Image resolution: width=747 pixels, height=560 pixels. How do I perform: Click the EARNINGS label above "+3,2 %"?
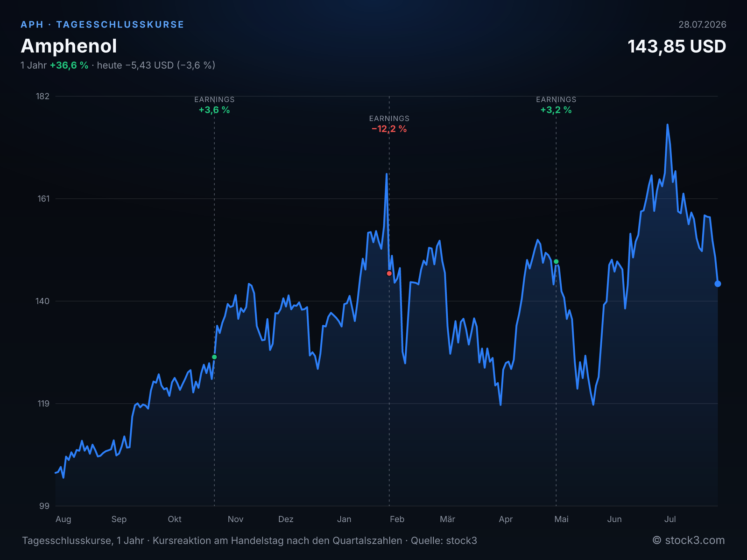[x=556, y=99]
